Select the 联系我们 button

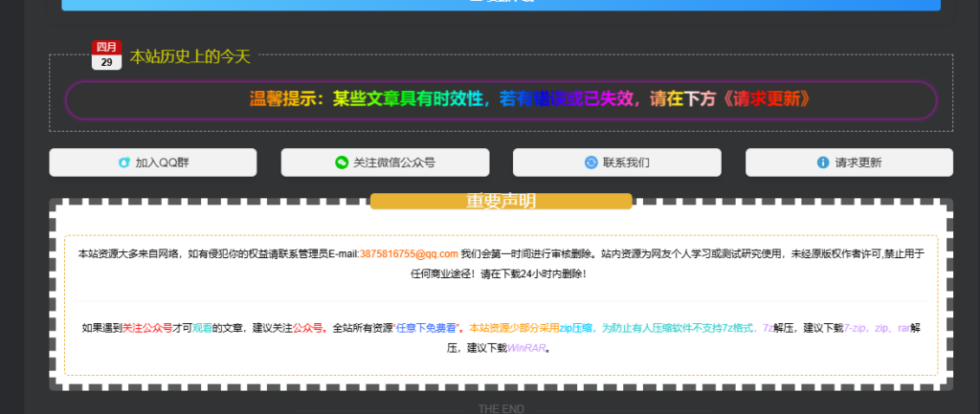[617, 163]
